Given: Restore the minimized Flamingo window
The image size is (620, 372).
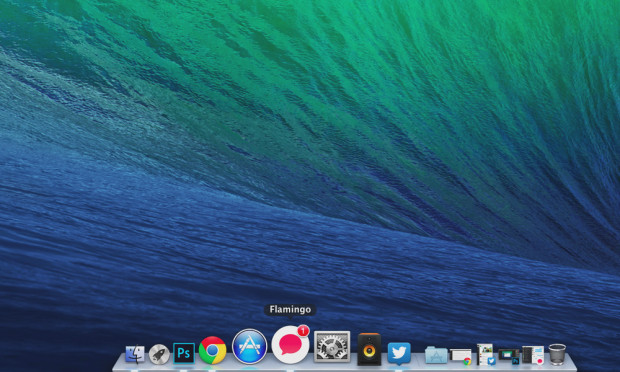Looking at the screenshot, I should point(533,355).
